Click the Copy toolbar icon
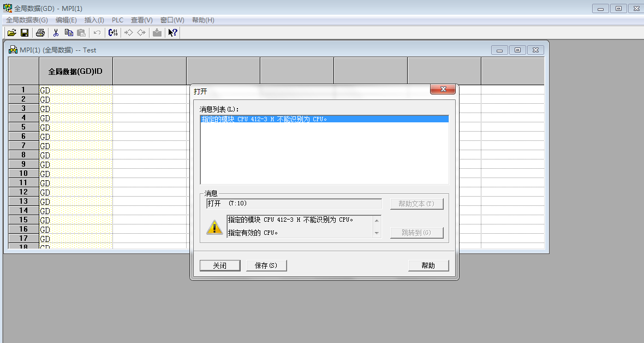Screen dimensions: 644x343 point(69,32)
